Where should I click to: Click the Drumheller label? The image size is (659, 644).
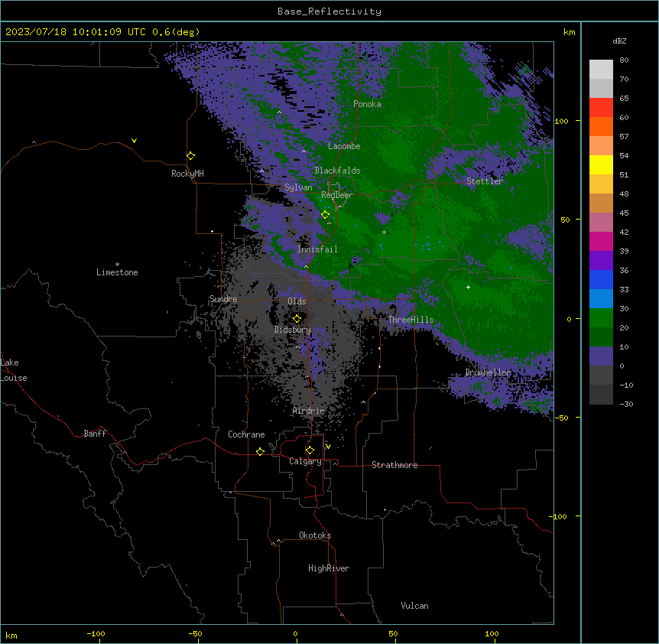point(488,372)
